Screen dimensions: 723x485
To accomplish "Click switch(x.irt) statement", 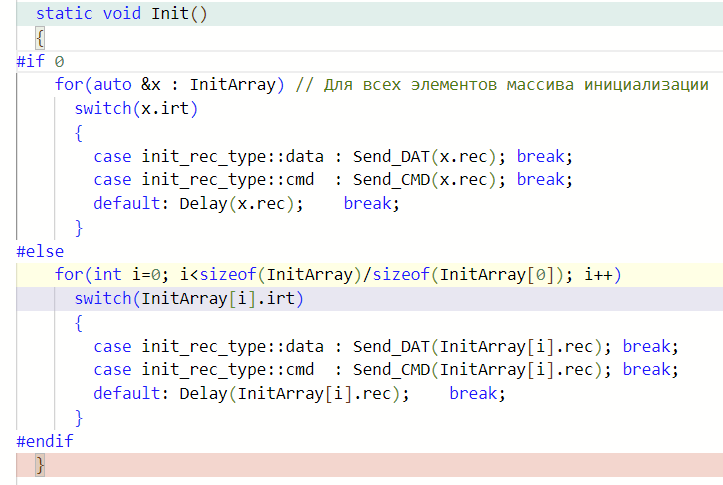I will pos(136,108).
